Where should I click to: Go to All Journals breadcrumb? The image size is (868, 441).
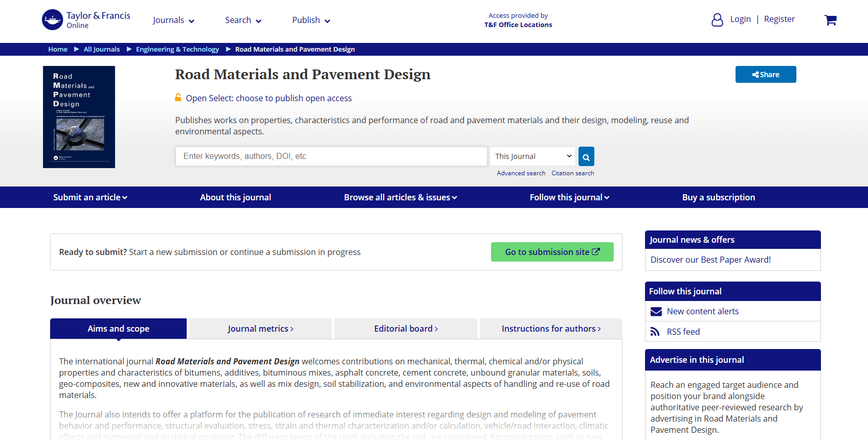pos(102,50)
